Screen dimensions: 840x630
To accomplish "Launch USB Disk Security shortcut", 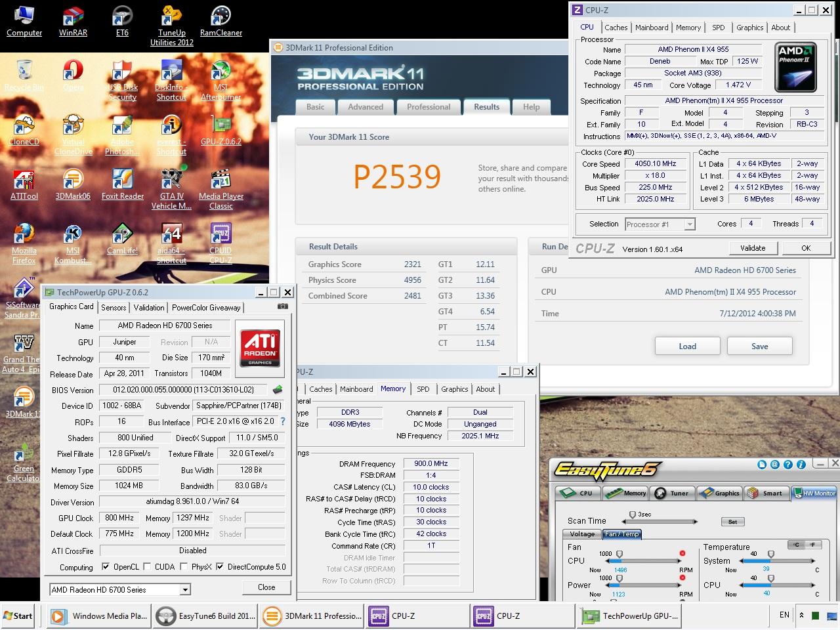I will pyautogui.click(x=122, y=80).
